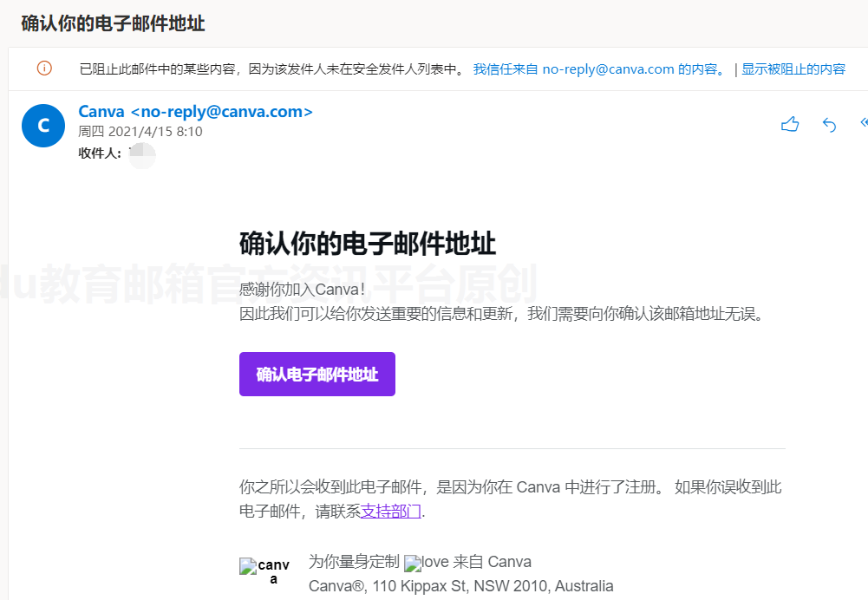
Task: Click the email body heading 确认你的电子邮件地址
Action: [x=368, y=244]
